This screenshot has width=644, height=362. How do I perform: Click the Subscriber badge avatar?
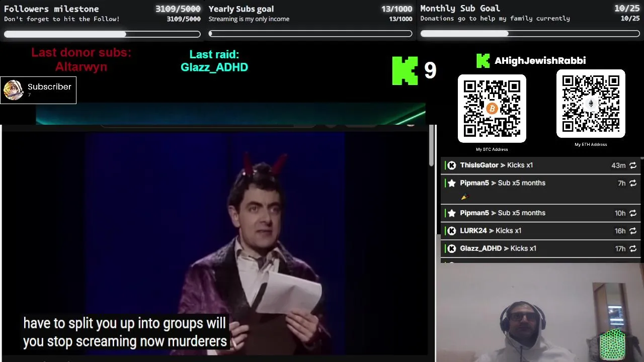pos(13,90)
